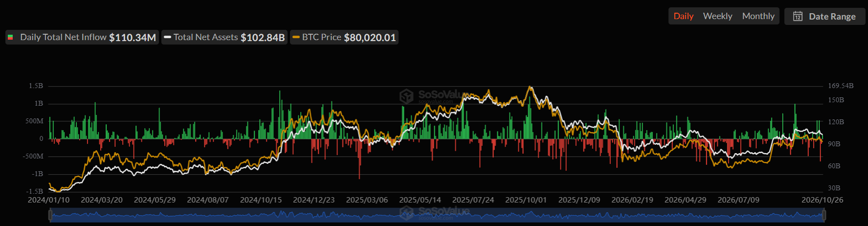Click the 60B right axis label
Image resolution: width=868 pixels, height=226 pixels.
[x=834, y=166]
